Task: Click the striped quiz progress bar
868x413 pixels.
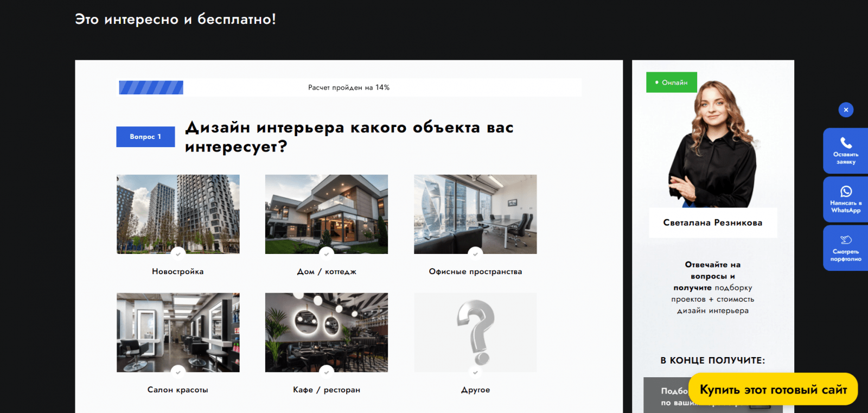Action: pos(151,87)
